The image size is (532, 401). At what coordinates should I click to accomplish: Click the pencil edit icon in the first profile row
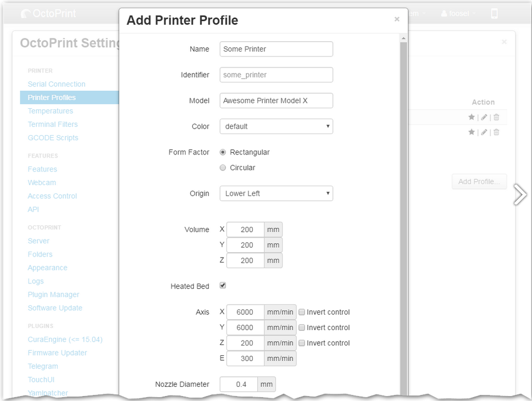(x=484, y=117)
